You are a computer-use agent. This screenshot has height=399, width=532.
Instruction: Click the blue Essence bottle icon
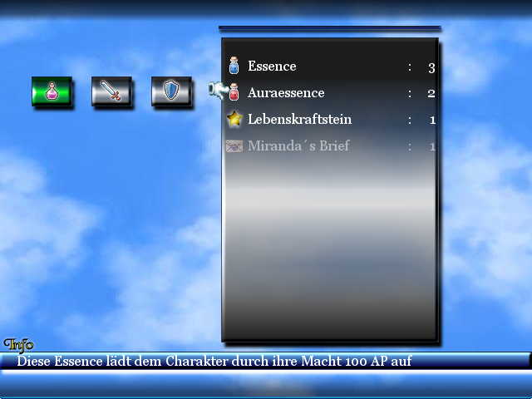(x=234, y=66)
